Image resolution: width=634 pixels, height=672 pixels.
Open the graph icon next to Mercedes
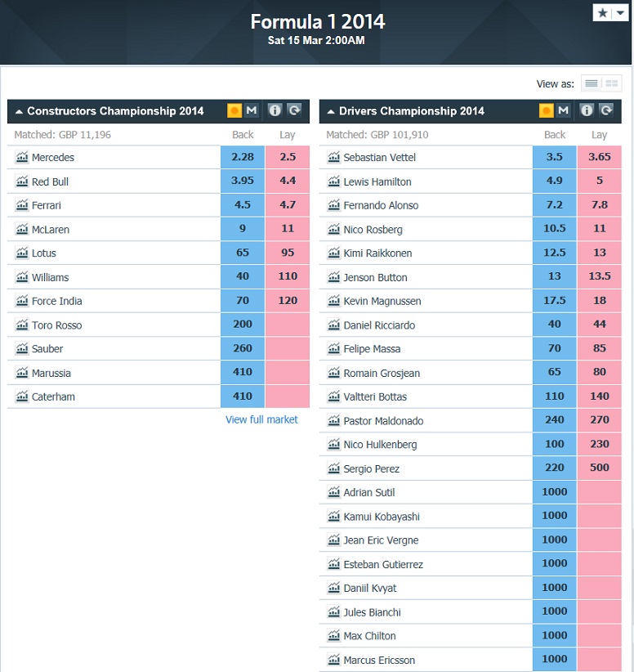pyautogui.click(x=21, y=158)
